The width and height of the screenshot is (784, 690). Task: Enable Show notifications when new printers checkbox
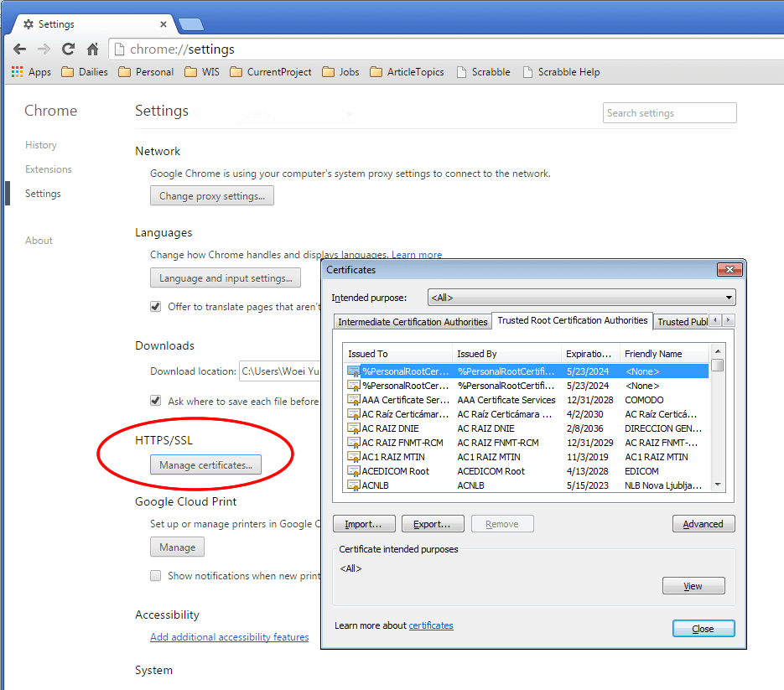[x=155, y=575]
